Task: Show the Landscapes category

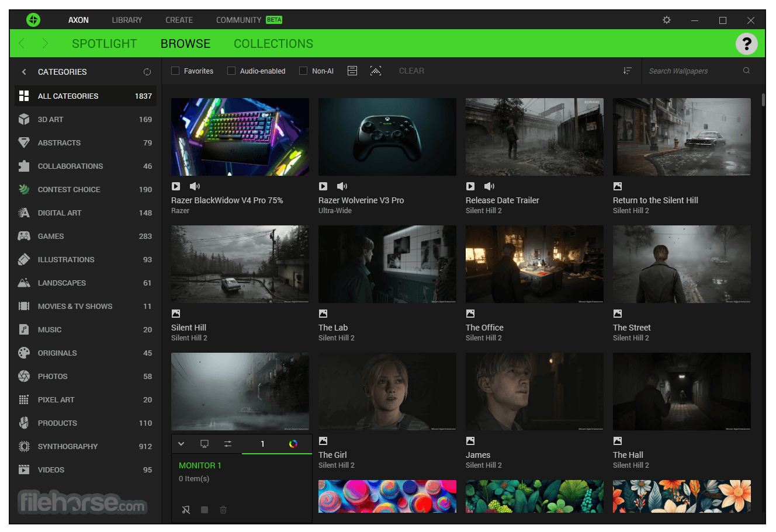Action: point(85,283)
